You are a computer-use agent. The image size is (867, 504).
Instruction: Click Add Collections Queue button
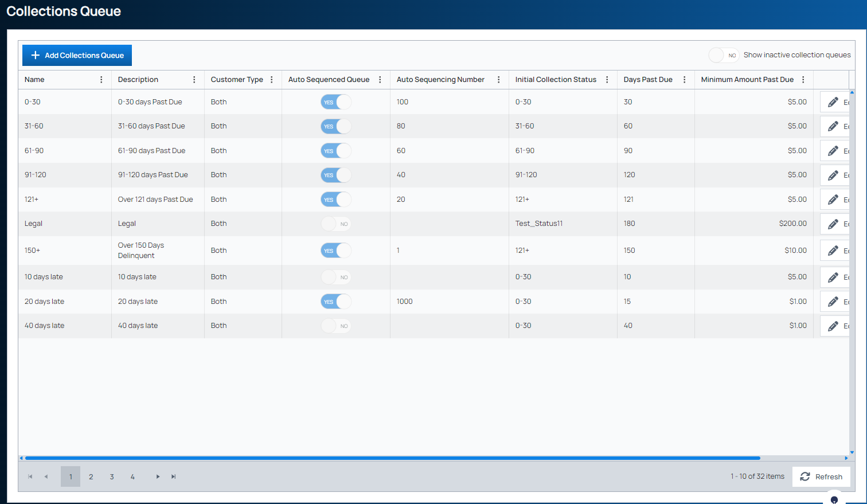pyautogui.click(x=77, y=55)
